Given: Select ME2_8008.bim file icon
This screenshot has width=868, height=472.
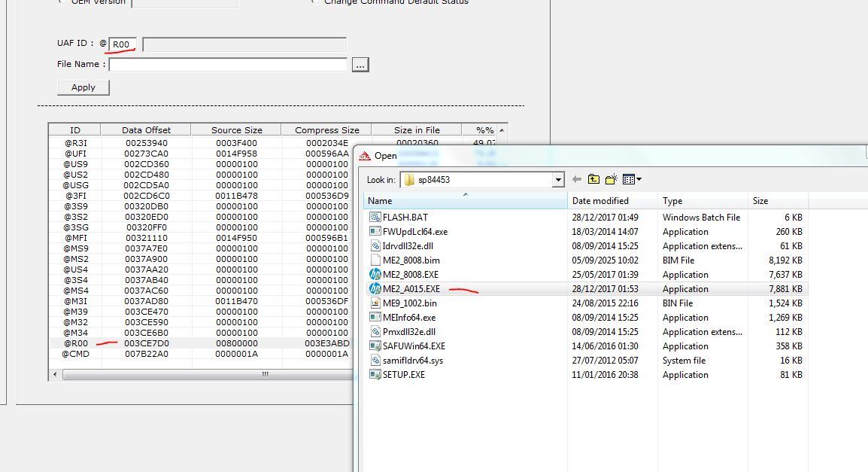Looking at the screenshot, I should tap(375, 260).
